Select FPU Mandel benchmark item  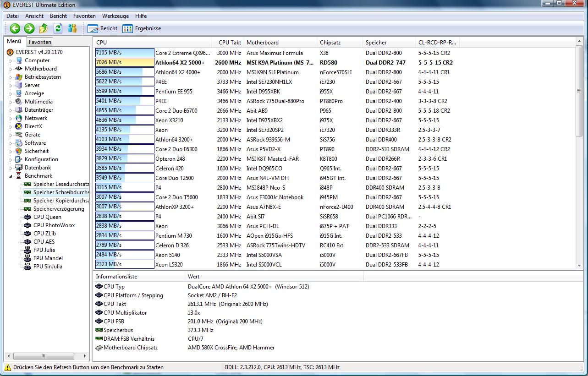coord(48,258)
